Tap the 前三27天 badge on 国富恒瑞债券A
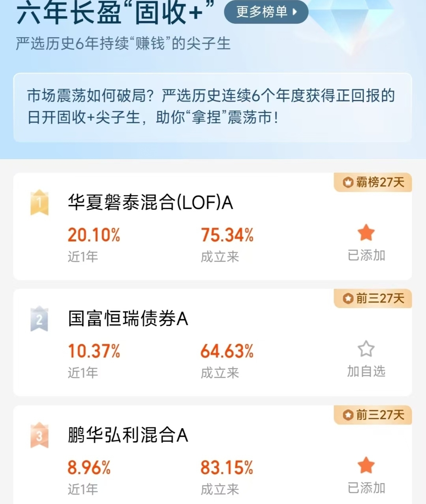The image size is (426, 504). tap(373, 298)
